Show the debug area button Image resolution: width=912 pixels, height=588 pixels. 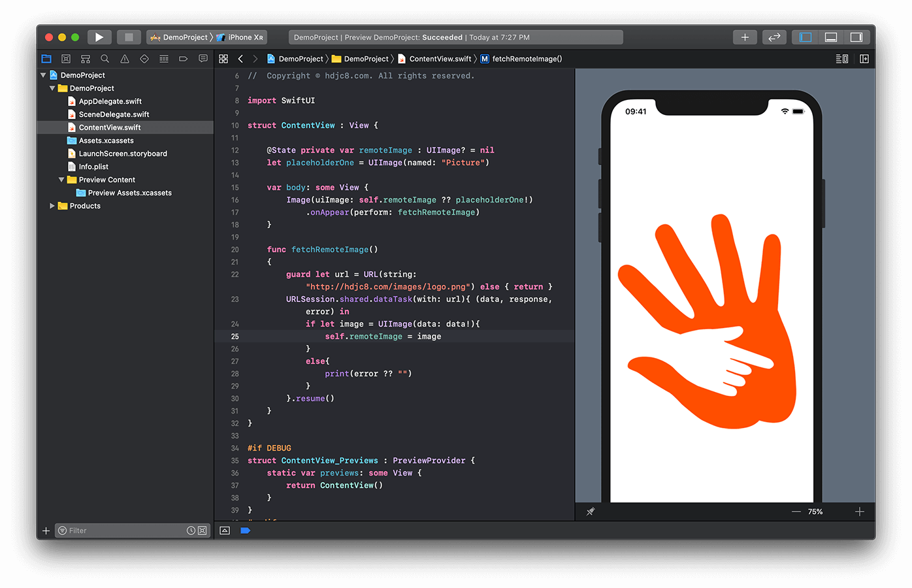pyautogui.click(x=225, y=531)
